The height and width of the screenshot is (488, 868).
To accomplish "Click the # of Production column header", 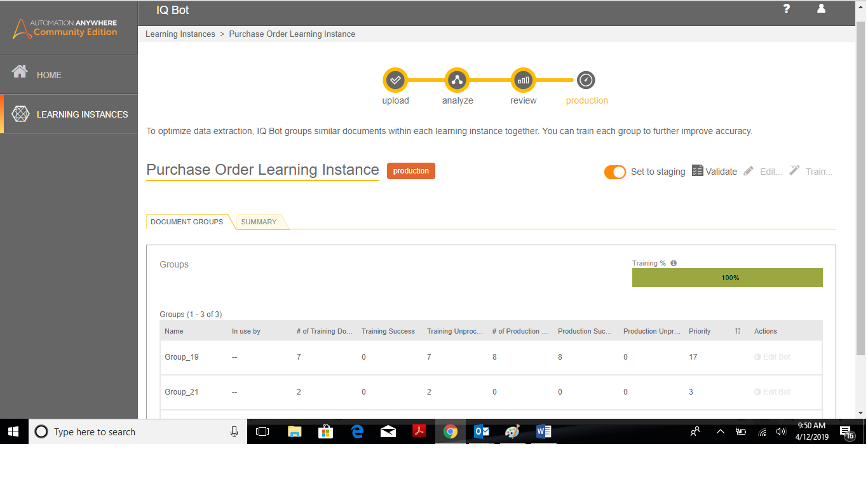I will coord(520,331).
